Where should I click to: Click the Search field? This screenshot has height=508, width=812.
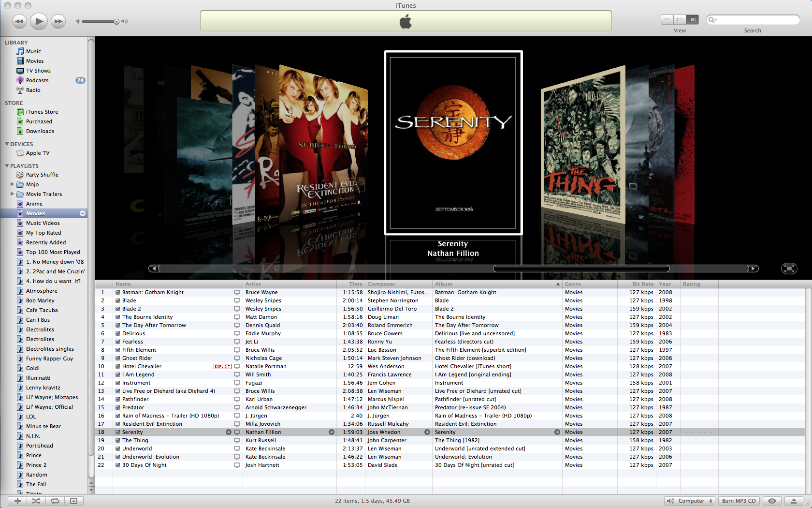(x=753, y=19)
